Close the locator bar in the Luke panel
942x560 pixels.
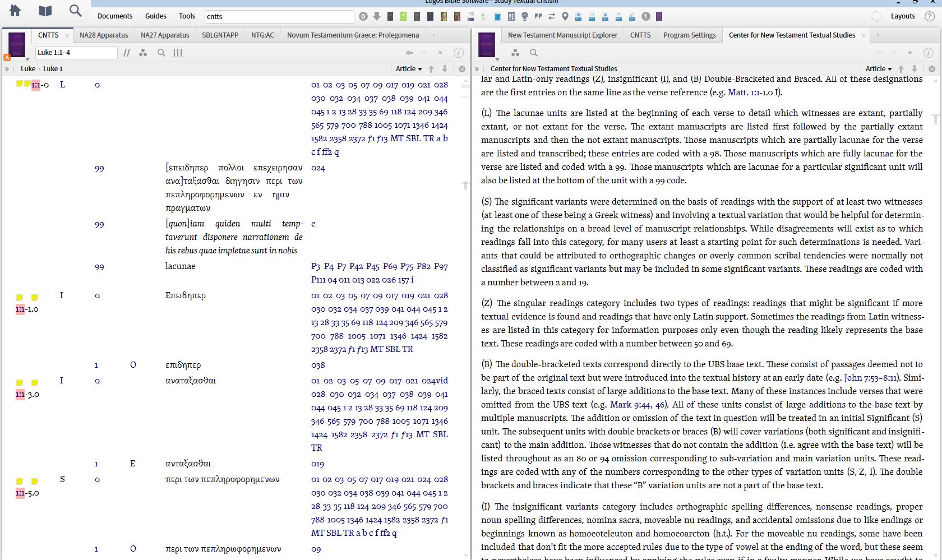click(x=462, y=69)
